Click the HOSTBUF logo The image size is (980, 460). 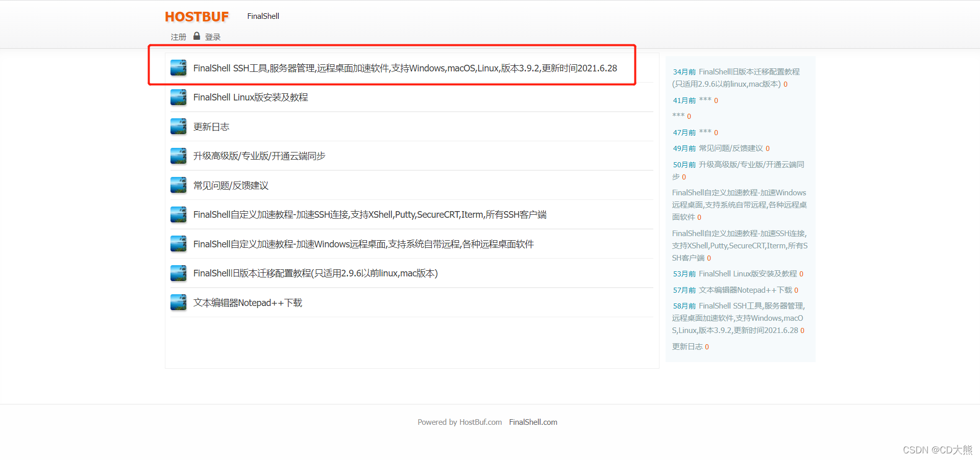pos(197,17)
